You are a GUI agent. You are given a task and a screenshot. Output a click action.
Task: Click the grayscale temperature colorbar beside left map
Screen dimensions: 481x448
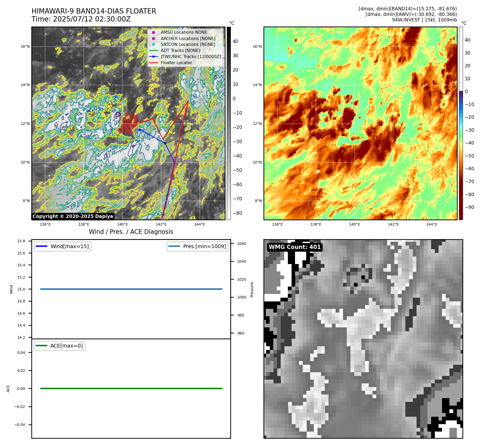pos(229,123)
